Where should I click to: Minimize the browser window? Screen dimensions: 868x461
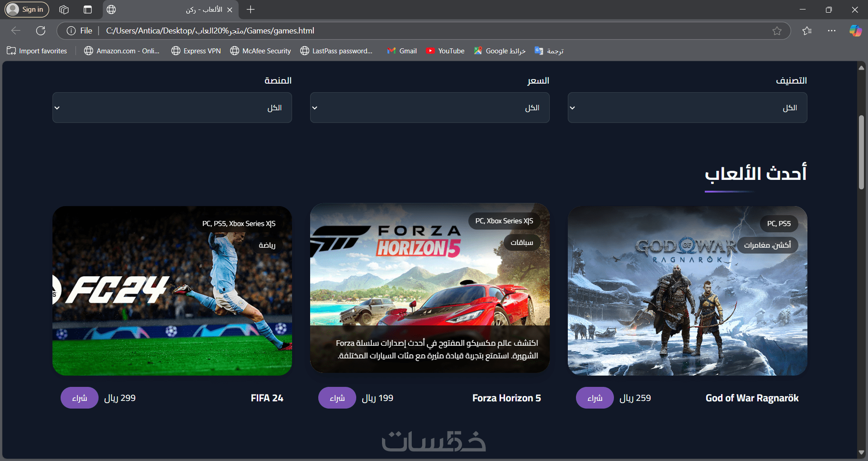[x=803, y=9]
